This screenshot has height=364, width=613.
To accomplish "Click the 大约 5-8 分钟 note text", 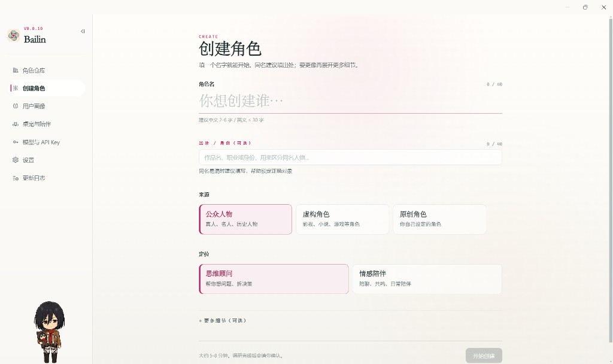I will pyautogui.click(x=241, y=356).
